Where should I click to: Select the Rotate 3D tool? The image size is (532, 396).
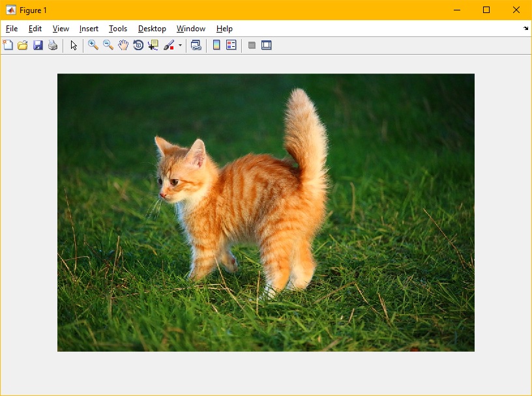pos(138,46)
